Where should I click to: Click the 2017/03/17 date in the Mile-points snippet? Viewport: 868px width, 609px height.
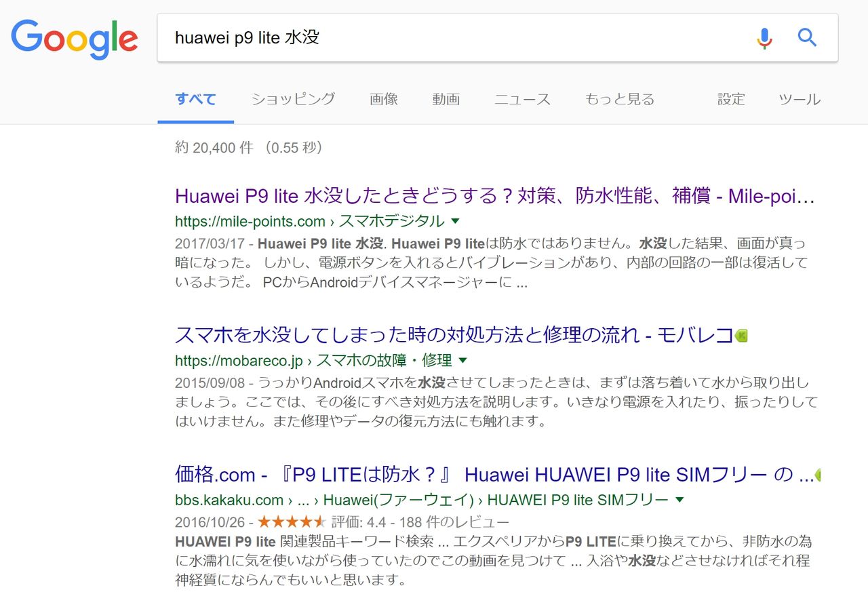pos(209,243)
